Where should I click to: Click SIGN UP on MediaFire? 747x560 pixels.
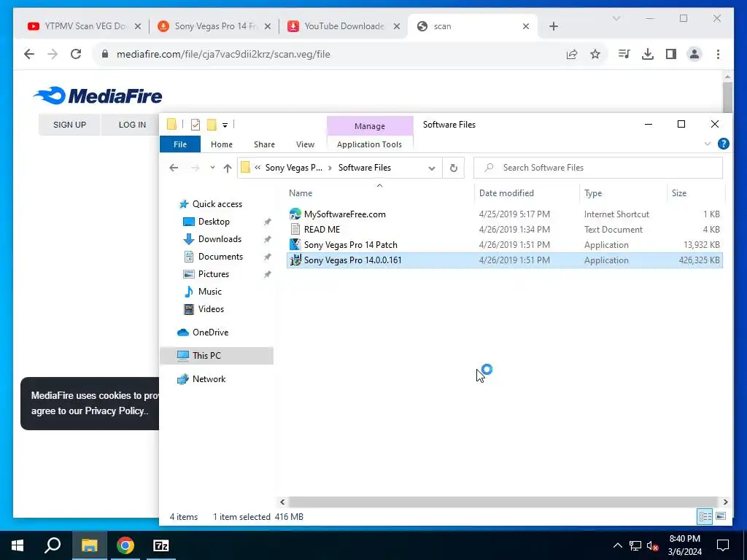pos(69,125)
